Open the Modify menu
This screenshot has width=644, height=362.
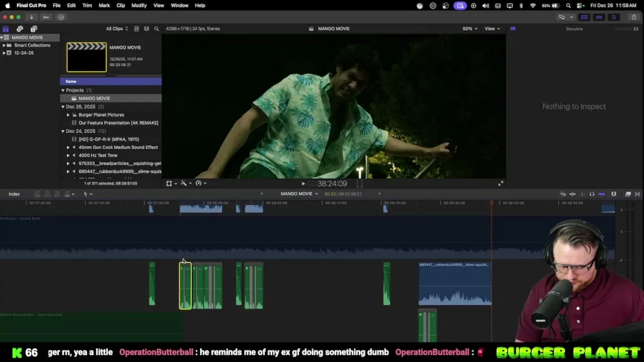[x=139, y=6]
